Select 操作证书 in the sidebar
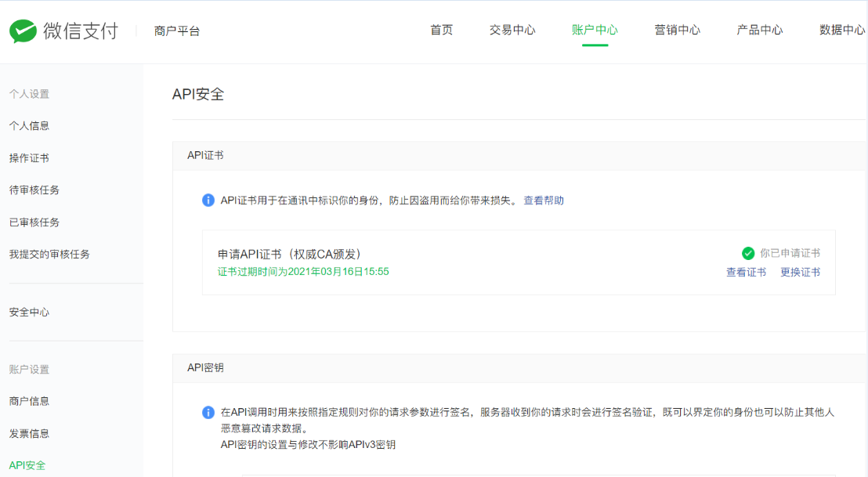Screen dimensions: 868x477 pyautogui.click(x=29, y=158)
